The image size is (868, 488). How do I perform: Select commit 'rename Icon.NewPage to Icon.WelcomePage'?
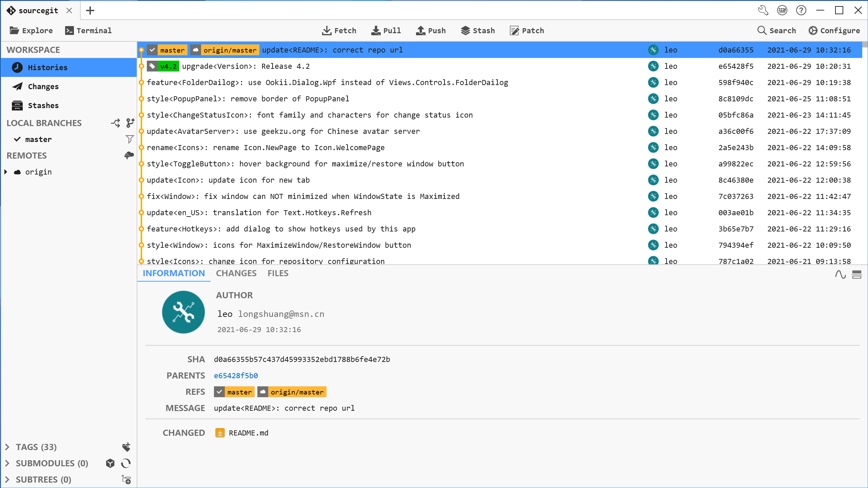click(x=500, y=147)
